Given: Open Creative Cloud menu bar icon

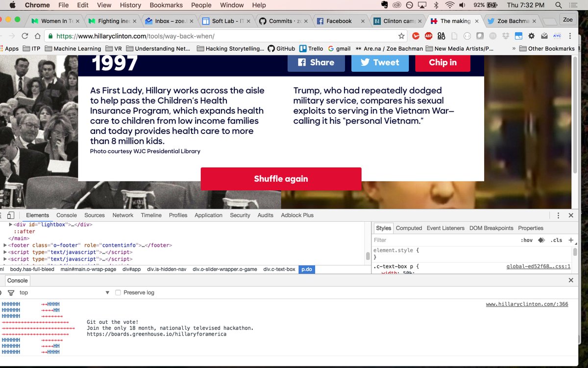Looking at the screenshot, I should click(x=397, y=5).
